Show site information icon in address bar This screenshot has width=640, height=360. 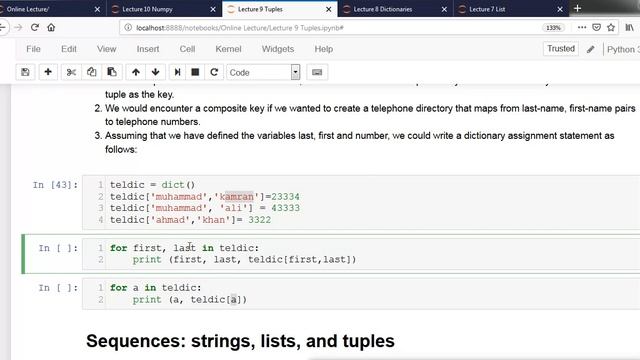coord(128,27)
